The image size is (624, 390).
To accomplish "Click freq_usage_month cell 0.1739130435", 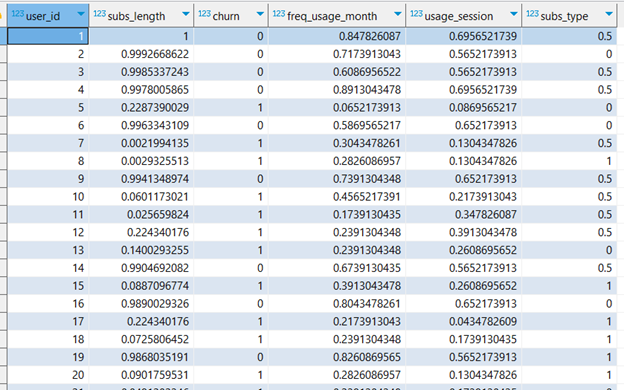I will 337,214.
